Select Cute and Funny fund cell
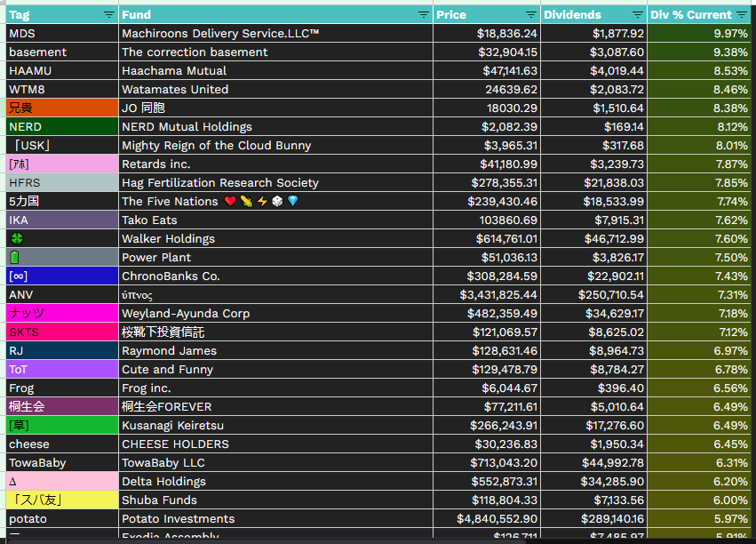 pos(275,370)
